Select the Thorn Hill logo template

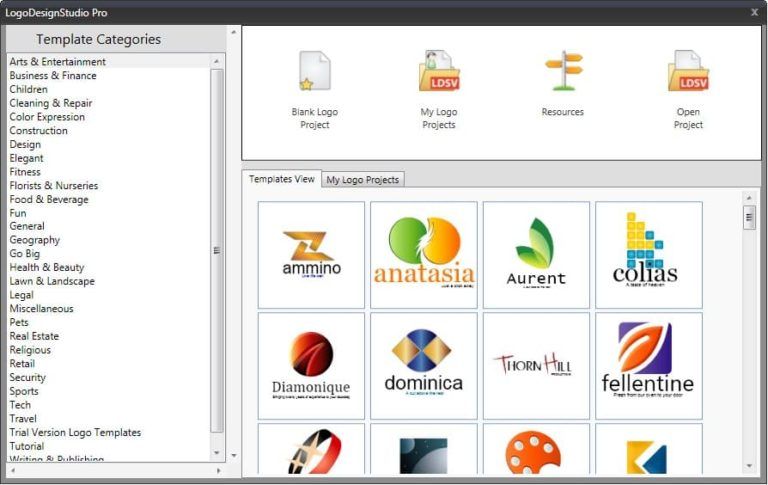[x=536, y=366]
